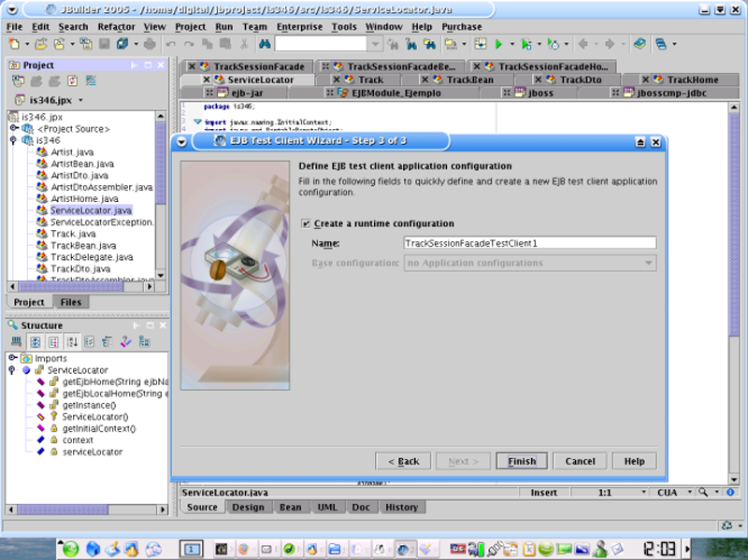The width and height of the screenshot is (748, 560).
Task: Collapse the is346 package node in project tree
Action: (x=13, y=140)
